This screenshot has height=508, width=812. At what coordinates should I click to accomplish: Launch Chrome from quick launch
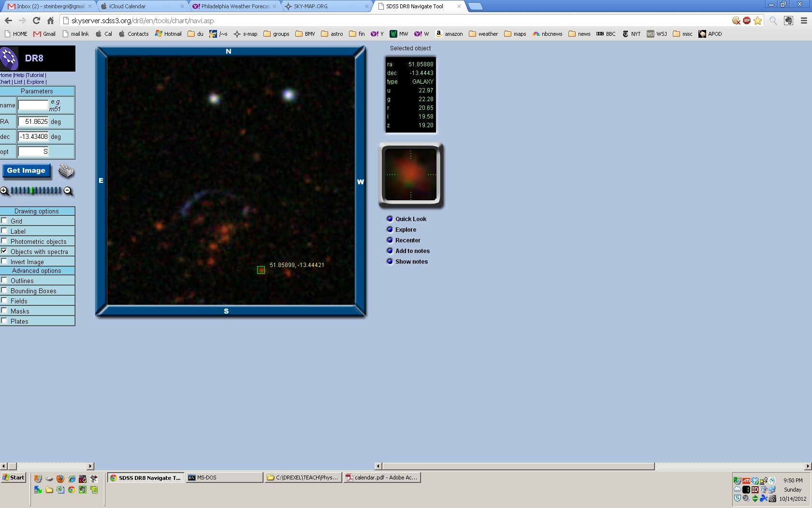click(72, 490)
